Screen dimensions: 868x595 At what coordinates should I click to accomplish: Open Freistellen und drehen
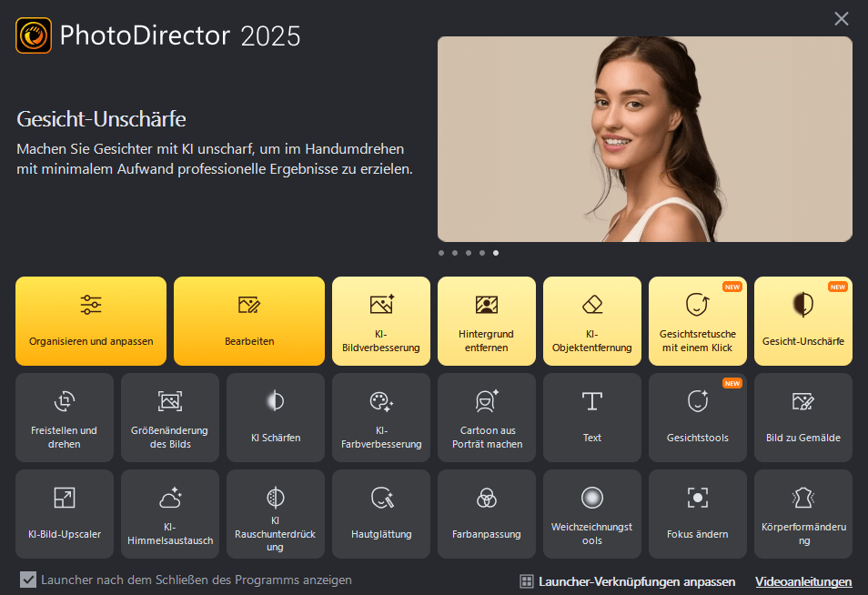[64, 417]
